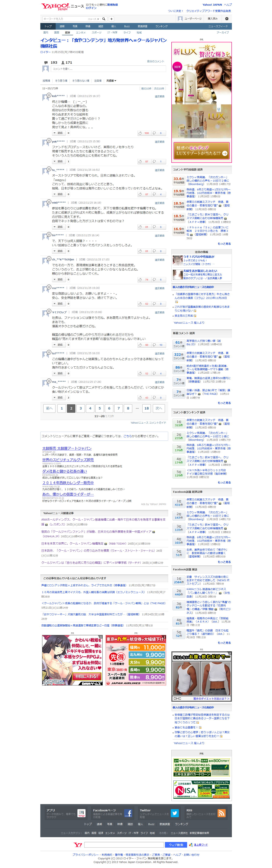The height and width of the screenshot is (868, 272).
Task: Open the ニュースフィード tab
Action: [218, 26]
